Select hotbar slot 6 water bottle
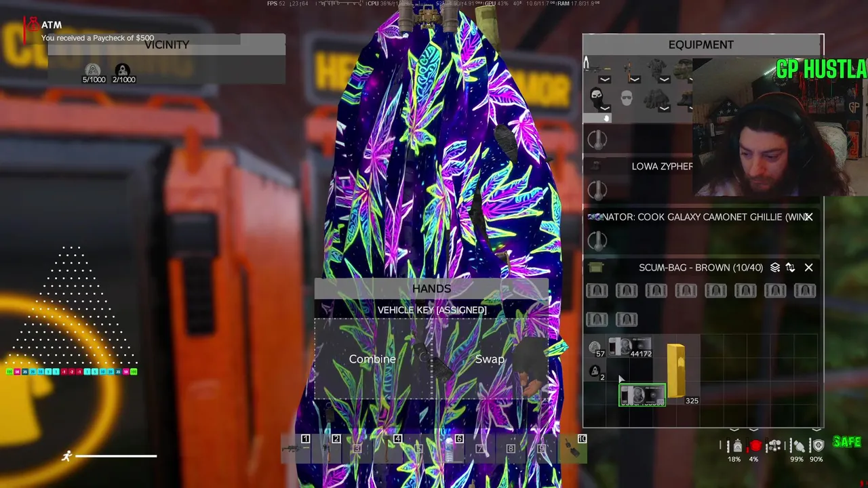This screenshot has height=488, width=868. (x=449, y=449)
